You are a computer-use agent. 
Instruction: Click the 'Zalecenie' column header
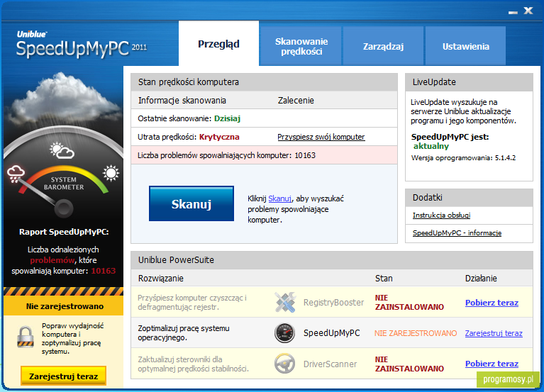click(296, 101)
